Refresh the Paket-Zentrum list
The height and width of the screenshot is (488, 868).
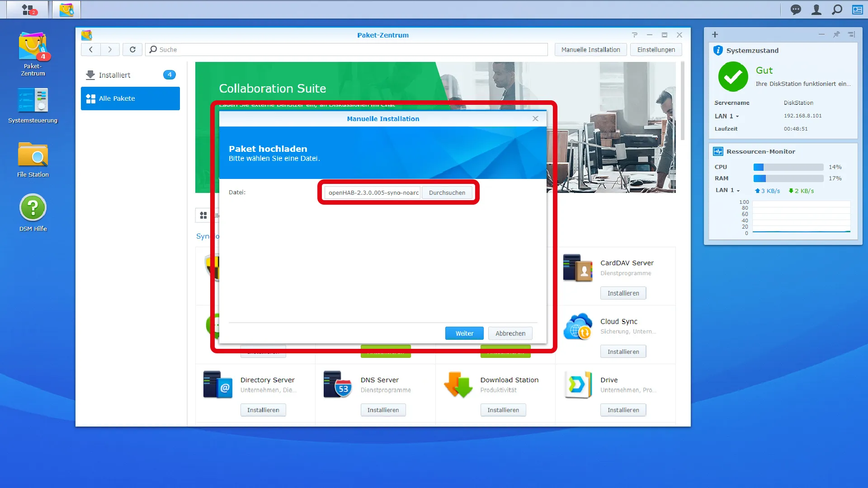tap(132, 50)
